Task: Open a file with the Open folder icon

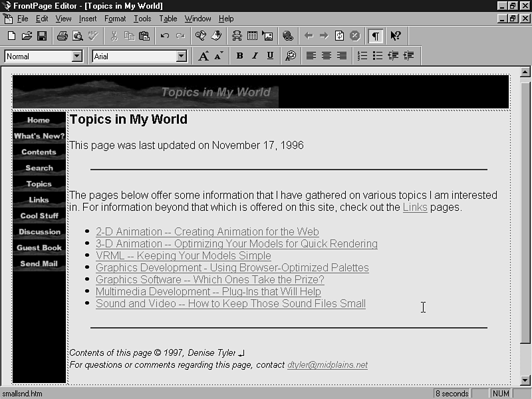Action: [x=27, y=36]
